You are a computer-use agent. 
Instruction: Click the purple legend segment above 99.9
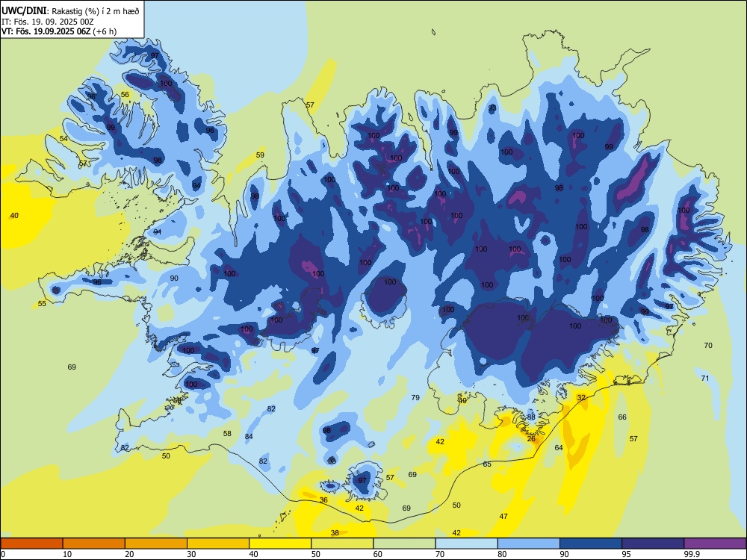(715, 544)
